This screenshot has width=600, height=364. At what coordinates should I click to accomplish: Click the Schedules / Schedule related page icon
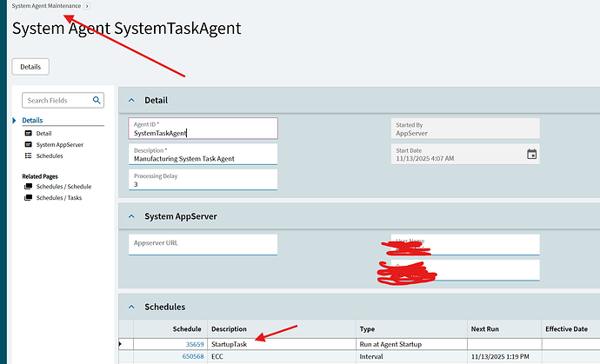point(29,187)
